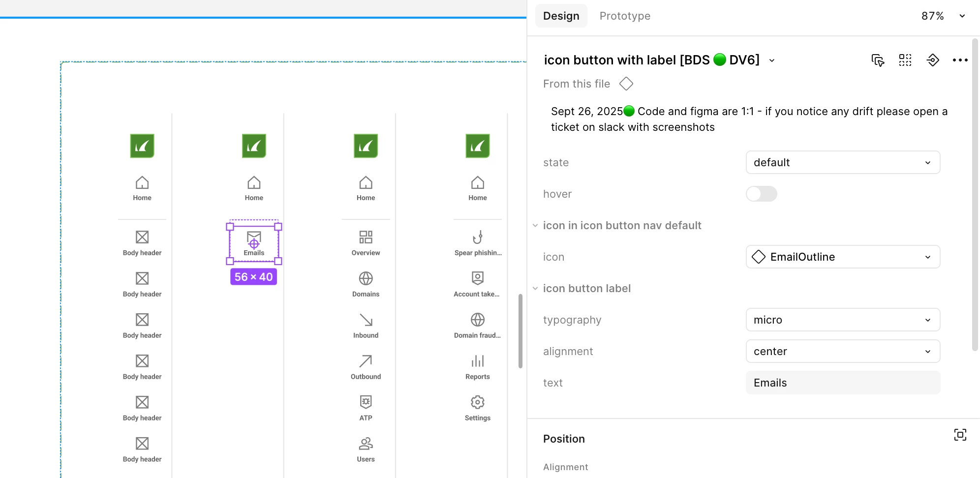Screen dimensions: 980x478
Task: Click the Domain fraud globe icon
Action: pos(478,320)
